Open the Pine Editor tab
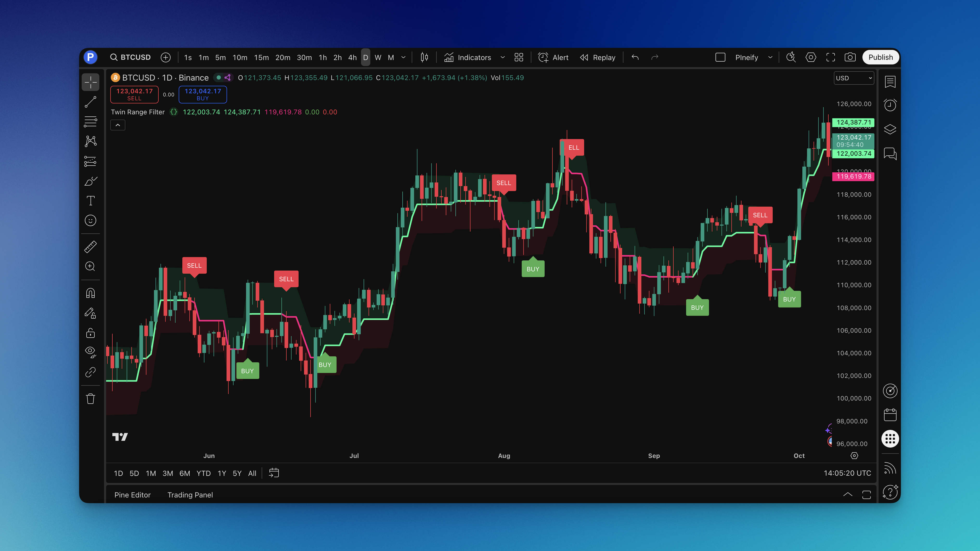Viewport: 980px width, 551px height. pyautogui.click(x=132, y=495)
